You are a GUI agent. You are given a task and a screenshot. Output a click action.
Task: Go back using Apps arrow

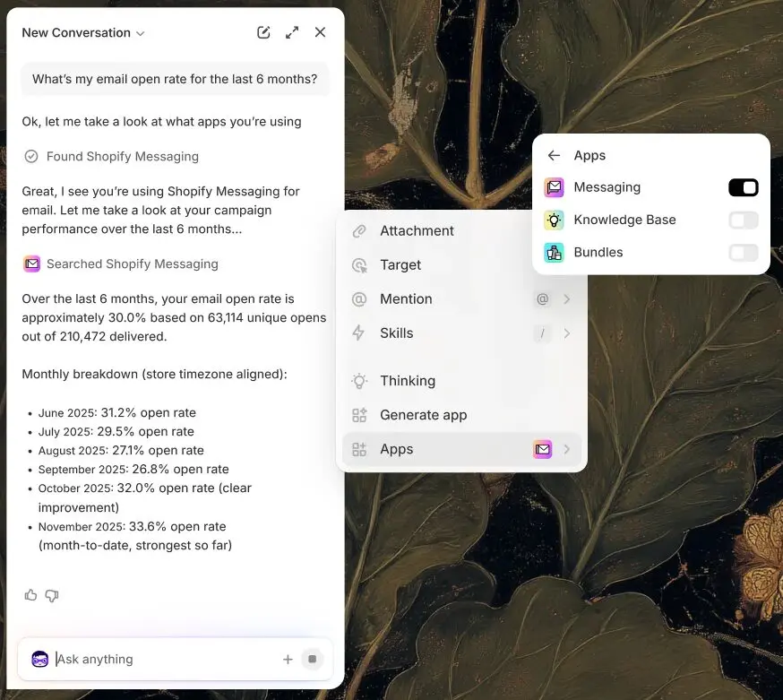click(x=554, y=155)
